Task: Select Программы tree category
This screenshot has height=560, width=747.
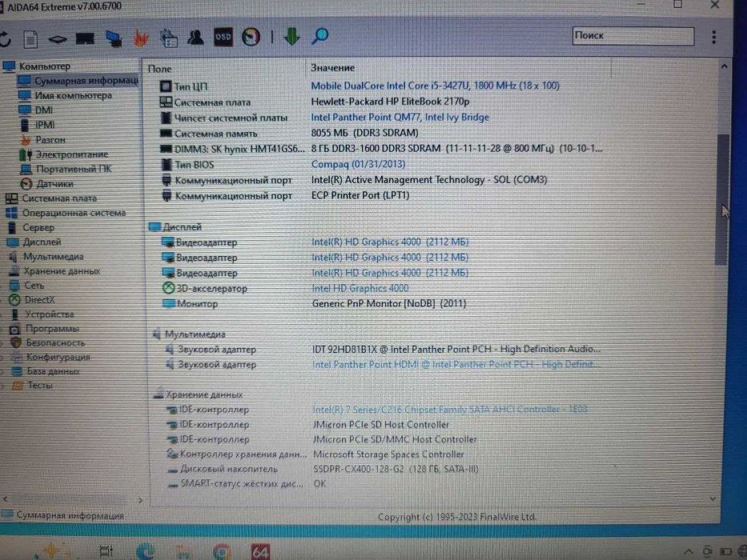Action: [x=52, y=329]
